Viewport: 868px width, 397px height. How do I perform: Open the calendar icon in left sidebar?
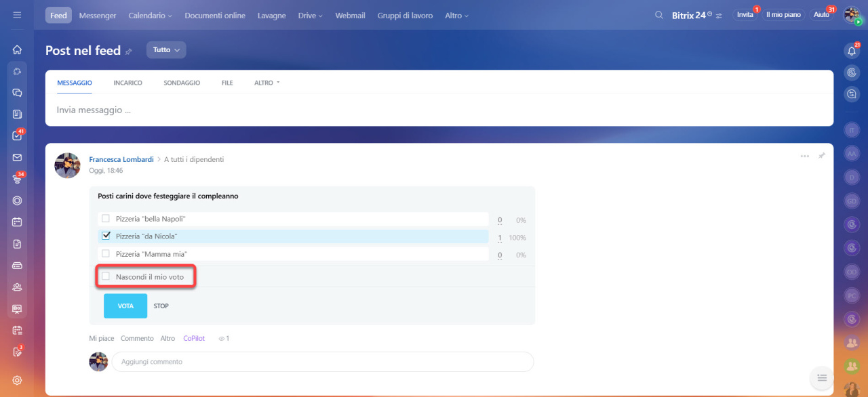[17, 222]
